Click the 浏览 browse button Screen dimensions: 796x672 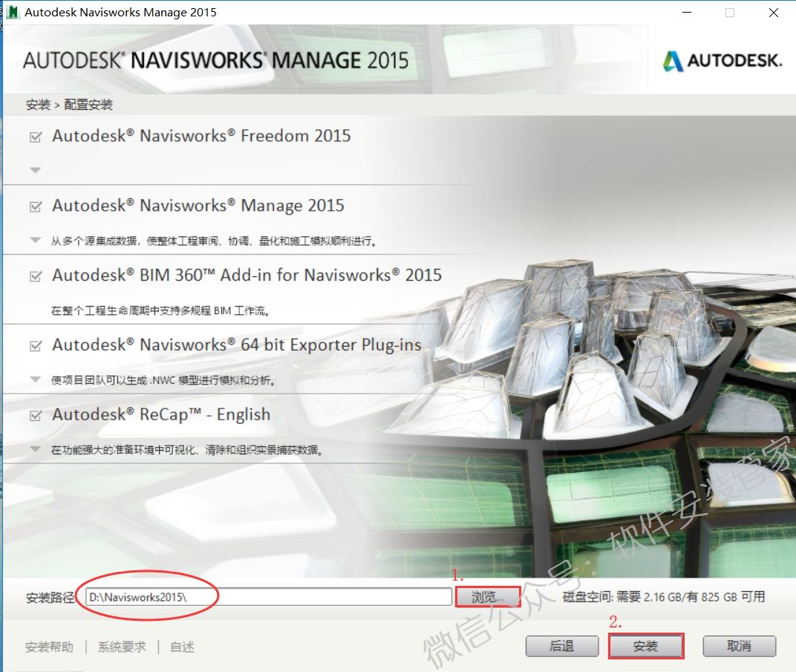[x=488, y=597]
